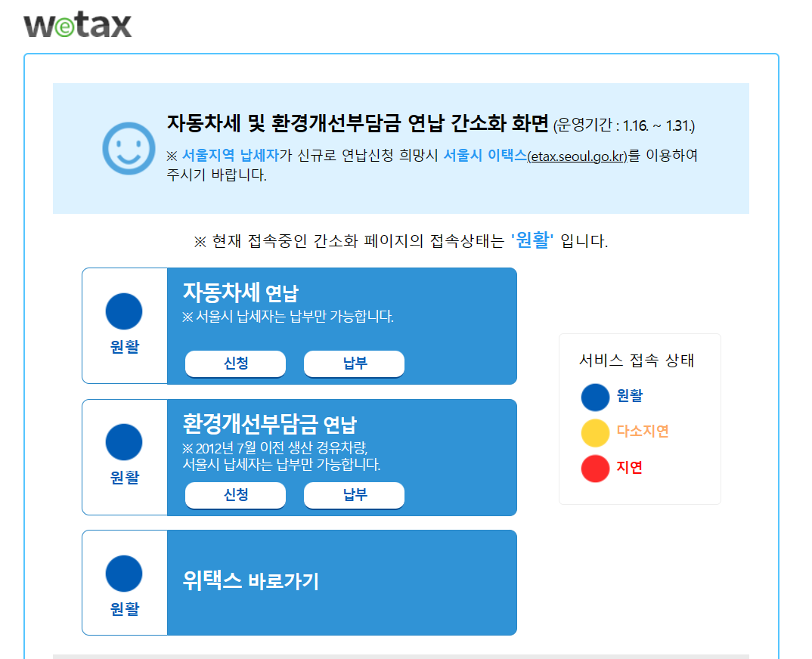Click 납부 under 환경개선부담금 연납
812x659 pixels.
354,495
